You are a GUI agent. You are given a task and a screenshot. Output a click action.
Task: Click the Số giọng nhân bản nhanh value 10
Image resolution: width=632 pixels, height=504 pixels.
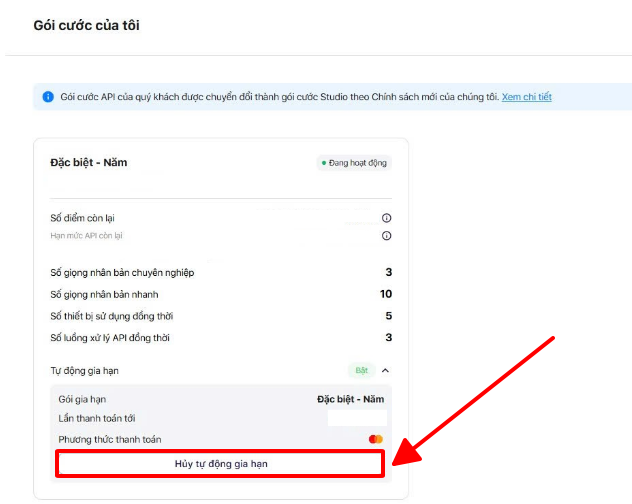click(x=385, y=294)
